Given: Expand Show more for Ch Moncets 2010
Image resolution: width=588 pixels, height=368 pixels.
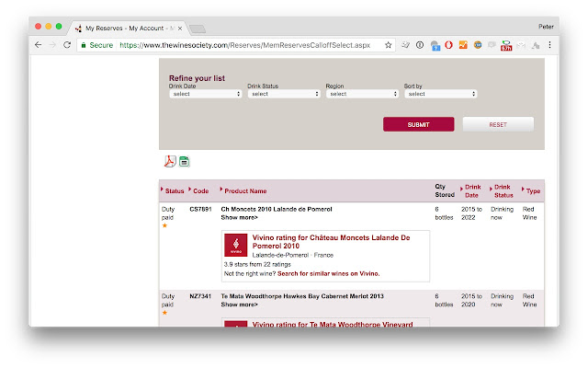Looking at the screenshot, I should coord(239,217).
